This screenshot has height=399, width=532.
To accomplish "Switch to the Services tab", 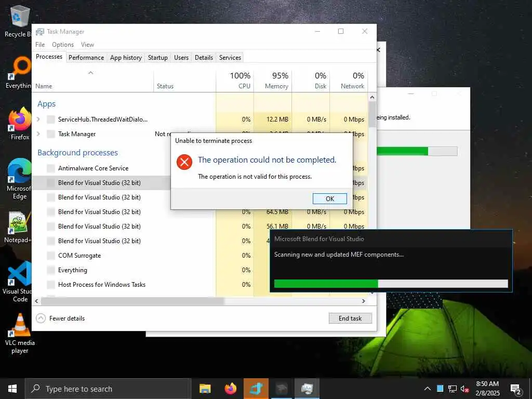I will tap(230, 58).
